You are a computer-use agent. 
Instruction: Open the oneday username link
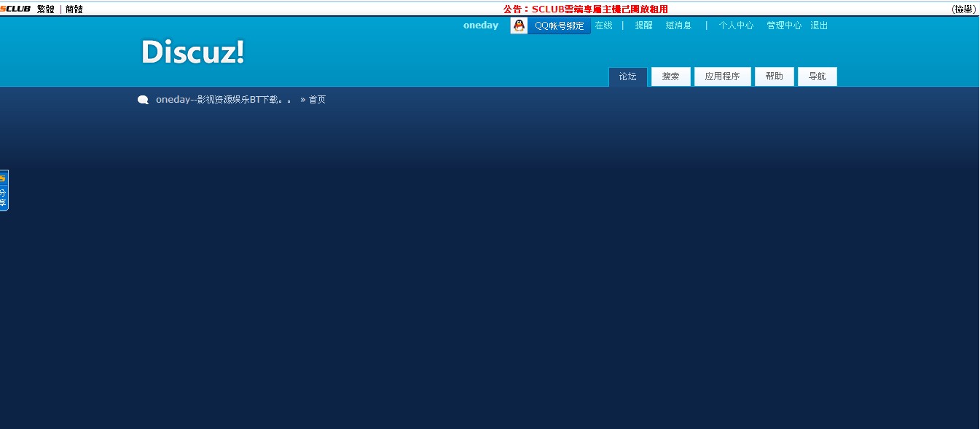(x=481, y=25)
